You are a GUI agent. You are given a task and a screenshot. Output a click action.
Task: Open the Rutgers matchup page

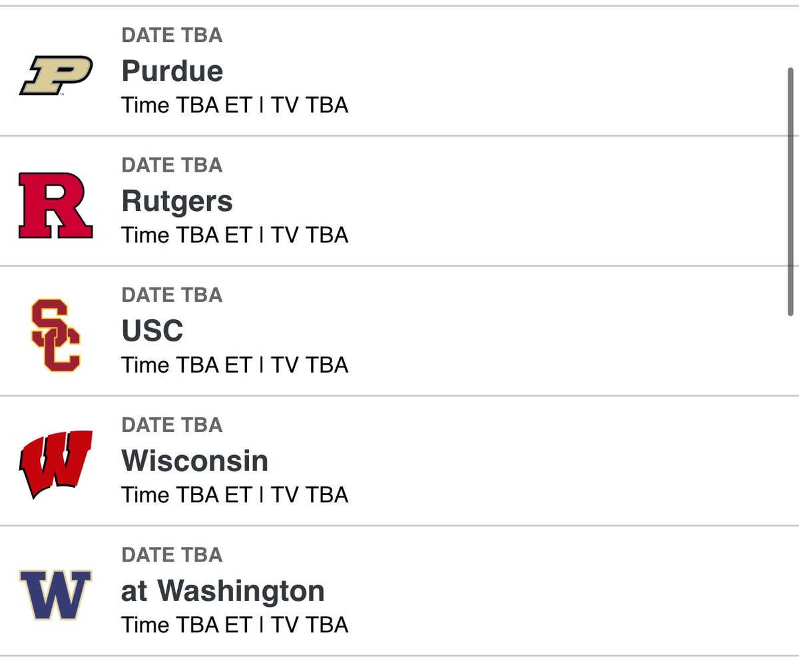[176, 201]
